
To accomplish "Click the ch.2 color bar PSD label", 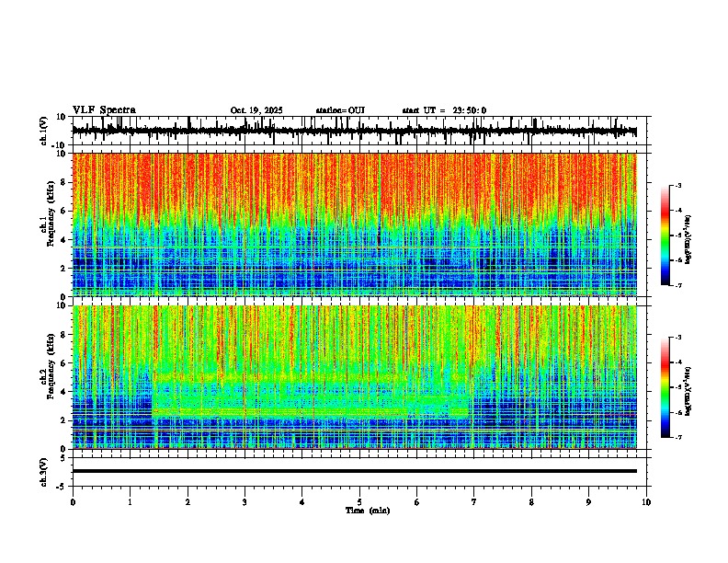I will click(x=688, y=391).
